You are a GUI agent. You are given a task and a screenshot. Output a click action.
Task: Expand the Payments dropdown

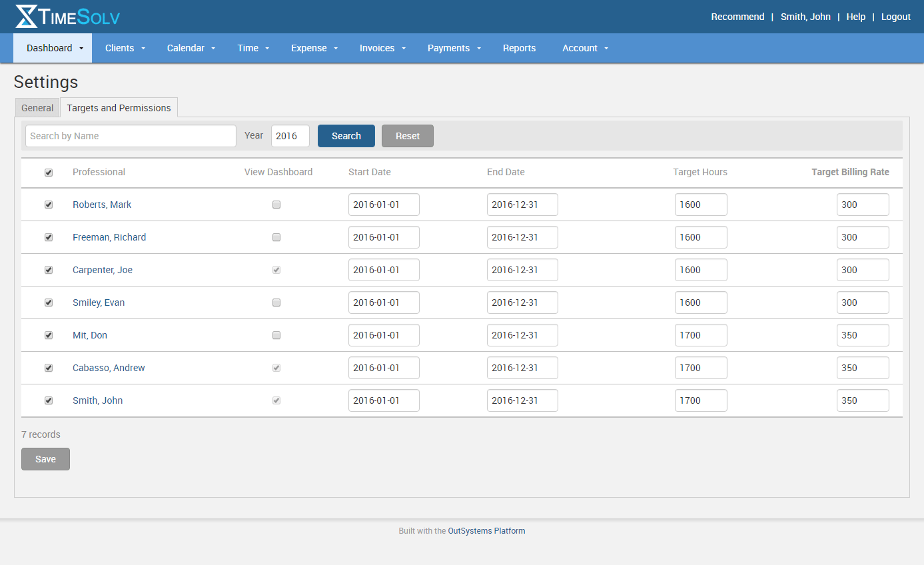[454, 48]
